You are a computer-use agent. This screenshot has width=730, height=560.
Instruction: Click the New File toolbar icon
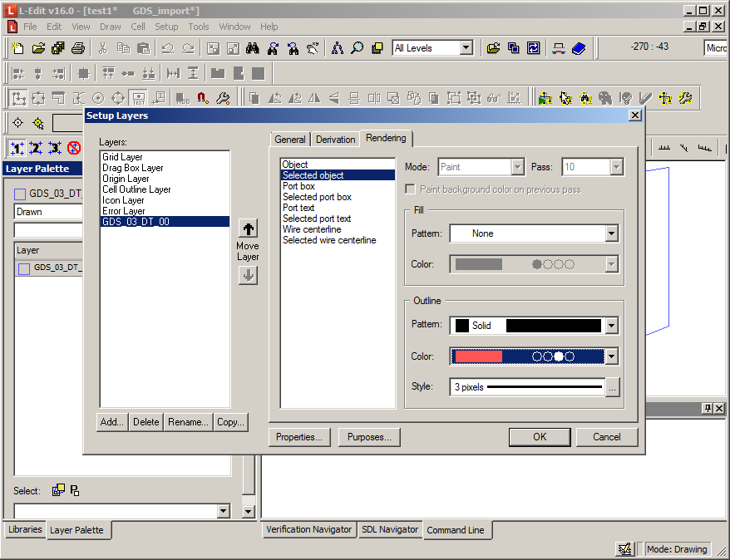18,48
